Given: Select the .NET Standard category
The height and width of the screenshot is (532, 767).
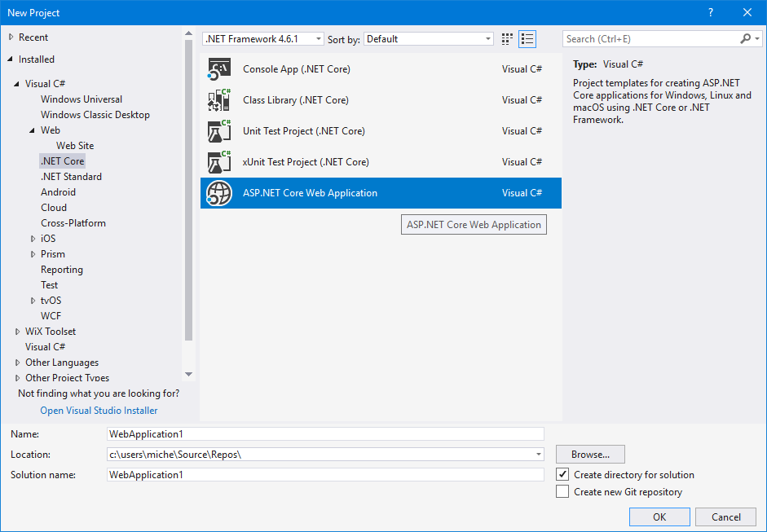Looking at the screenshot, I should (71, 177).
